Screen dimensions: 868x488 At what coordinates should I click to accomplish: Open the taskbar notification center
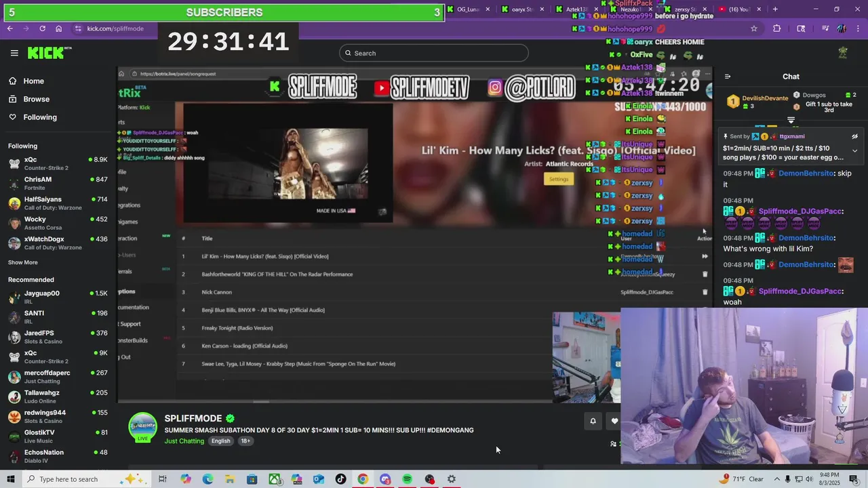point(855,479)
